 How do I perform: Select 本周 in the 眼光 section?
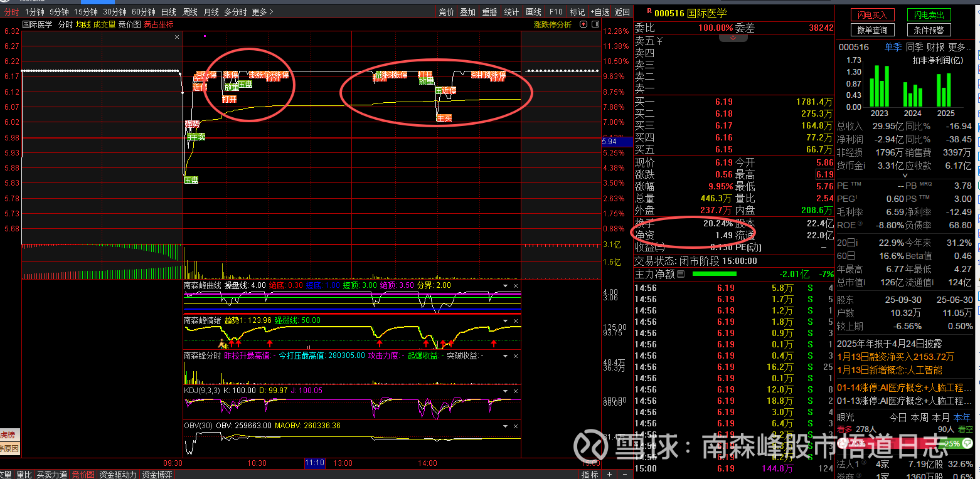coord(920,417)
